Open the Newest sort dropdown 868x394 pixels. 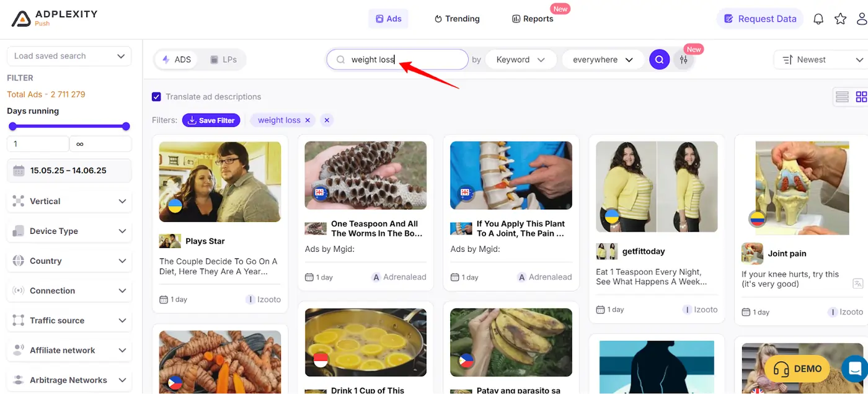click(821, 60)
